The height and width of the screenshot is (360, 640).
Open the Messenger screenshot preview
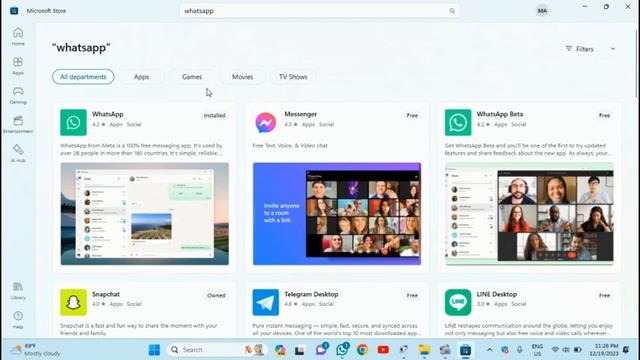[x=337, y=214]
